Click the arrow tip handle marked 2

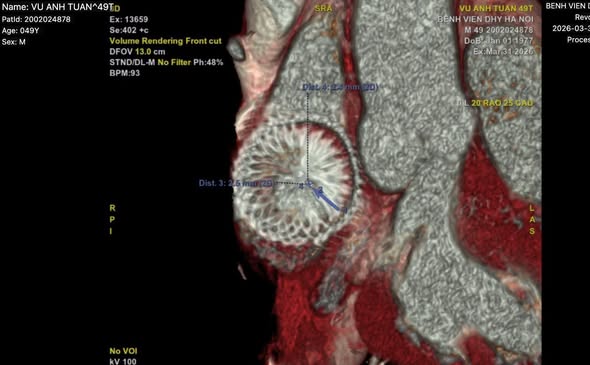(x=320, y=189)
